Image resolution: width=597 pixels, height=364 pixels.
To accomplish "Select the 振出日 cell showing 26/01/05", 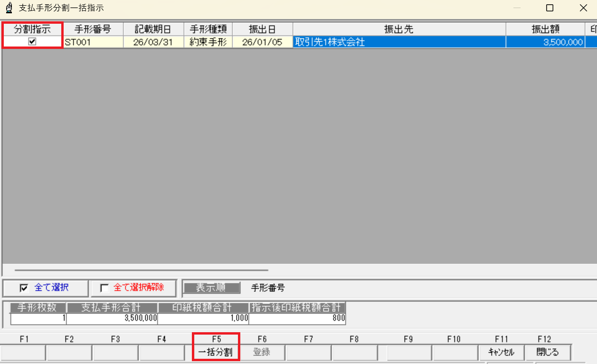I will (262, 42).
